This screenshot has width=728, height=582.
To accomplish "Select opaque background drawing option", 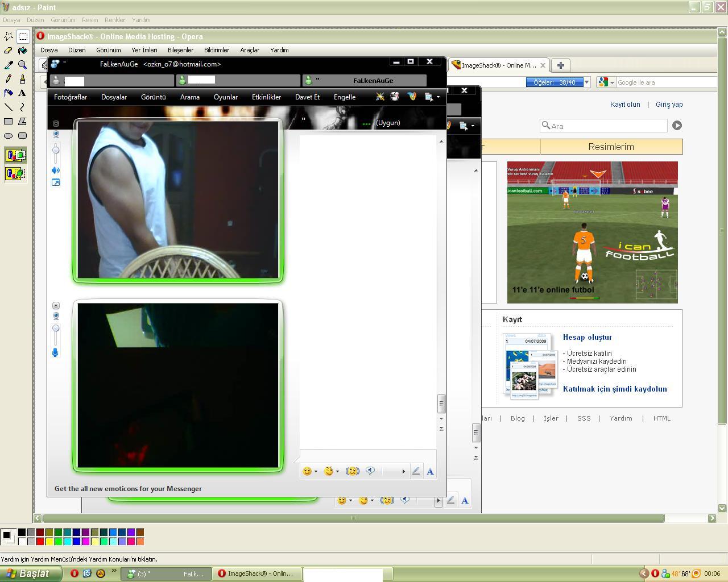I will [15, 155].
